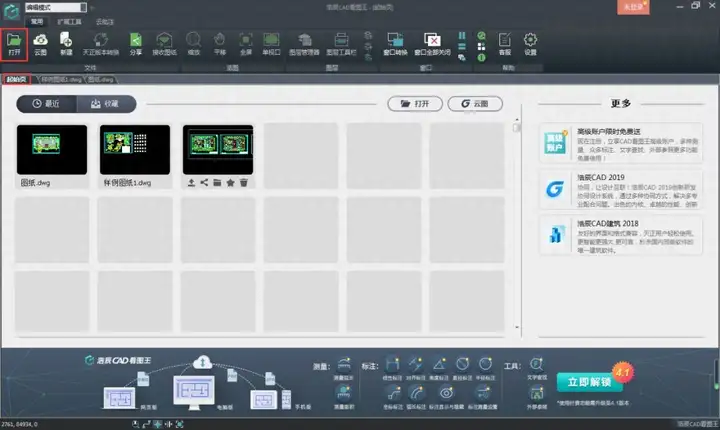
Task: Click the 新建 new drawing icon
Action: pos(66,44)
